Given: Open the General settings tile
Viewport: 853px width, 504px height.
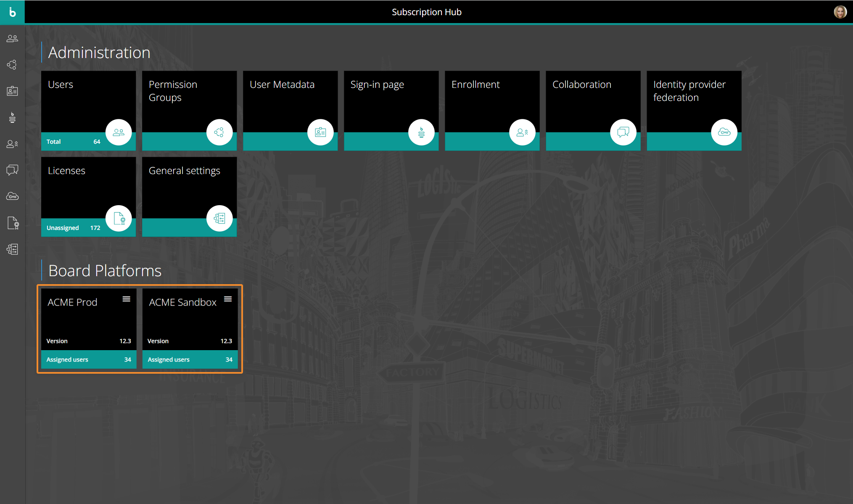Looking at the screenshot, I should click(x=189, y=196).
